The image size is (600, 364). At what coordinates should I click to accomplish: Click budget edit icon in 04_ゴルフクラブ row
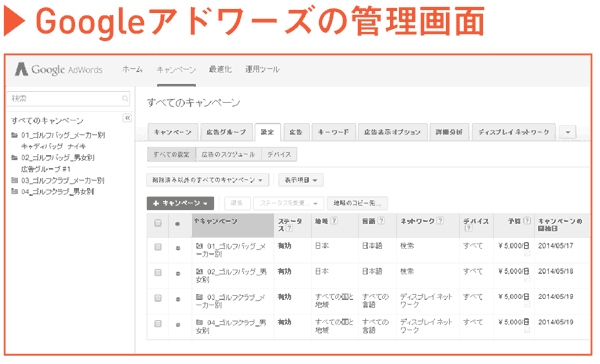pos(527,330)
